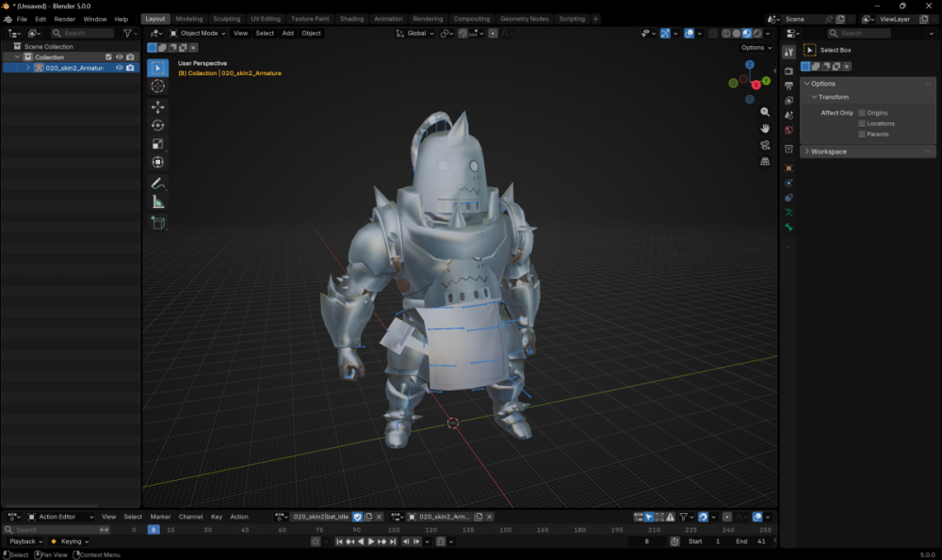942x560 pixels.
Task: Select material preview shading mode
Action: [747, 34]
